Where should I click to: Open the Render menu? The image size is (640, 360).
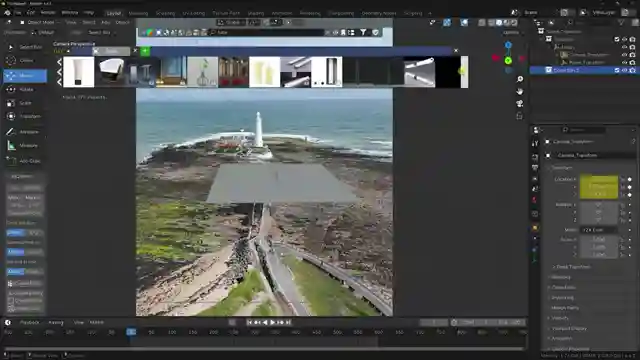click(x=48, y=13)
